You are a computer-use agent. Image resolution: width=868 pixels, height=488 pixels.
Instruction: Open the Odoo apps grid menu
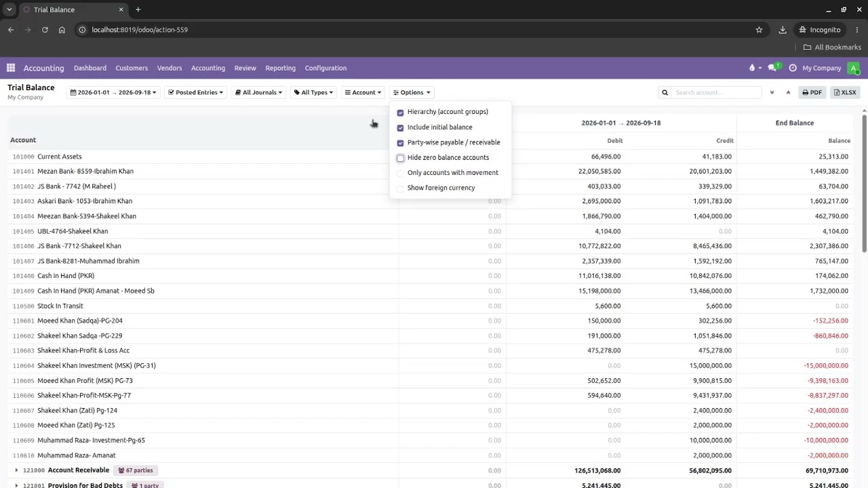coord(11,68)
